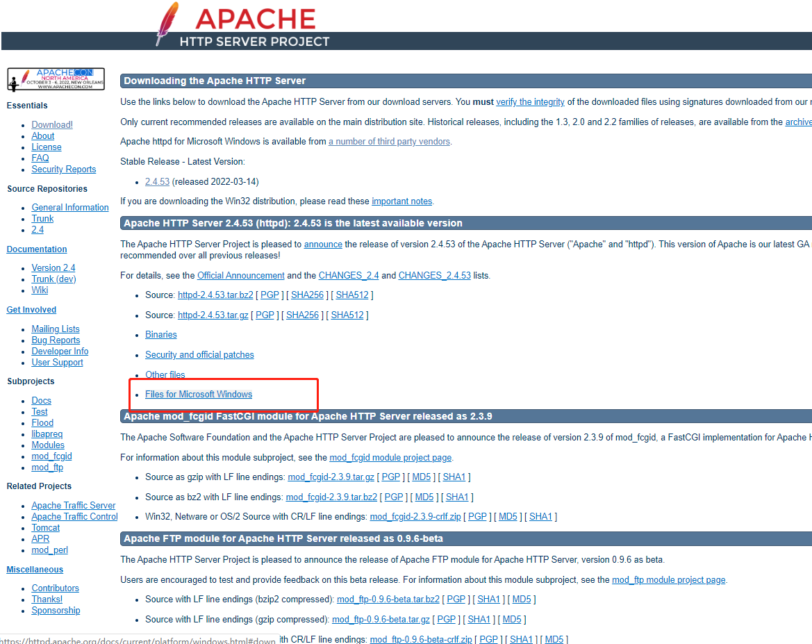Open Apache Traffic Control
Viewport: 812px width, 644px height.
coord(74,517)
